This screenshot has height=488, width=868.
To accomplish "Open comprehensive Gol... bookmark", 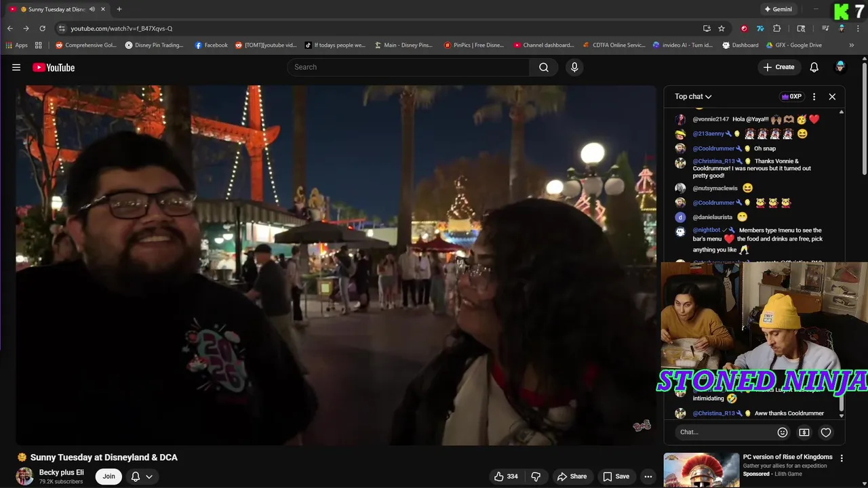I will coord(85,45).
